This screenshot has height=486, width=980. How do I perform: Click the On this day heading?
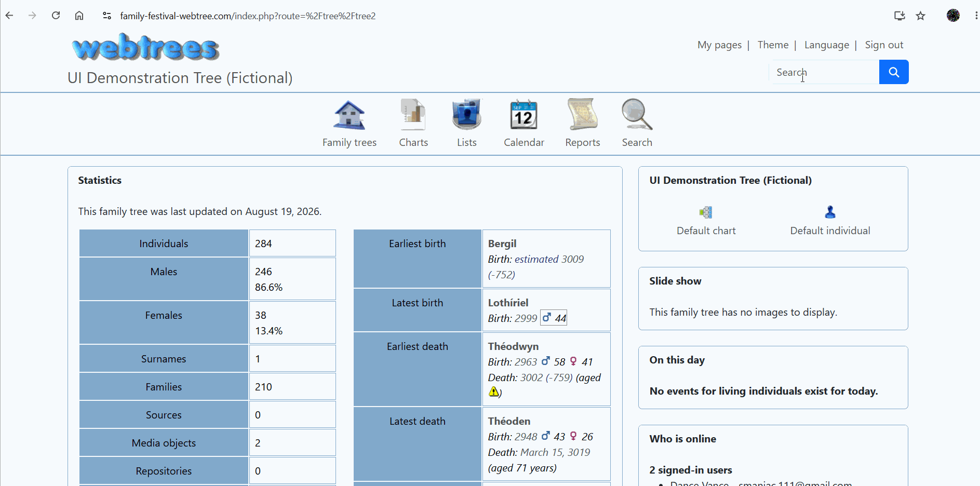(677, 360)
